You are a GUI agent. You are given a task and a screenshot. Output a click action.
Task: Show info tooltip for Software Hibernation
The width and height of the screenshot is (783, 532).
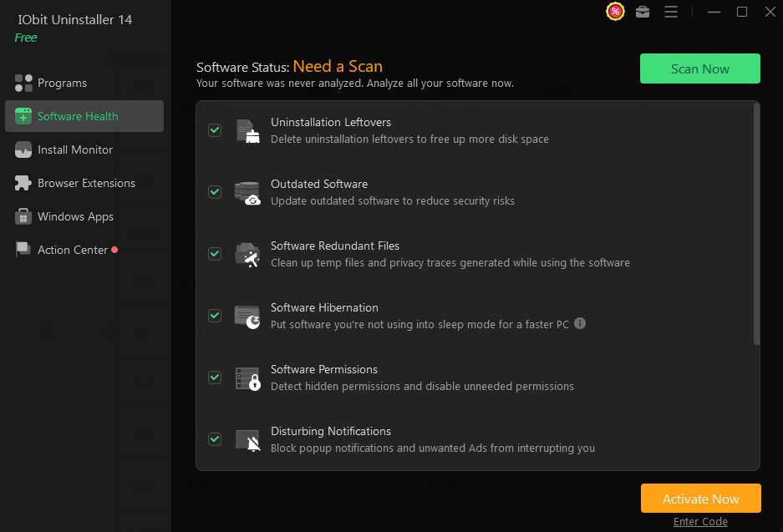[580, 323]
